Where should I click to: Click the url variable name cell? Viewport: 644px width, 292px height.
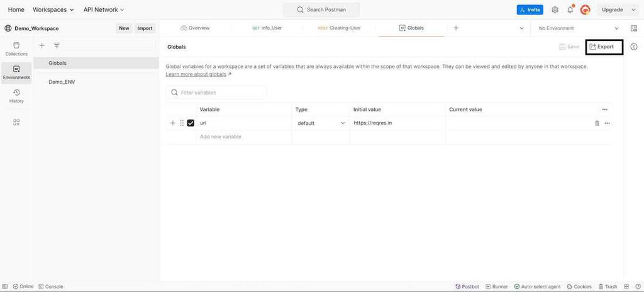click(244, 123)
